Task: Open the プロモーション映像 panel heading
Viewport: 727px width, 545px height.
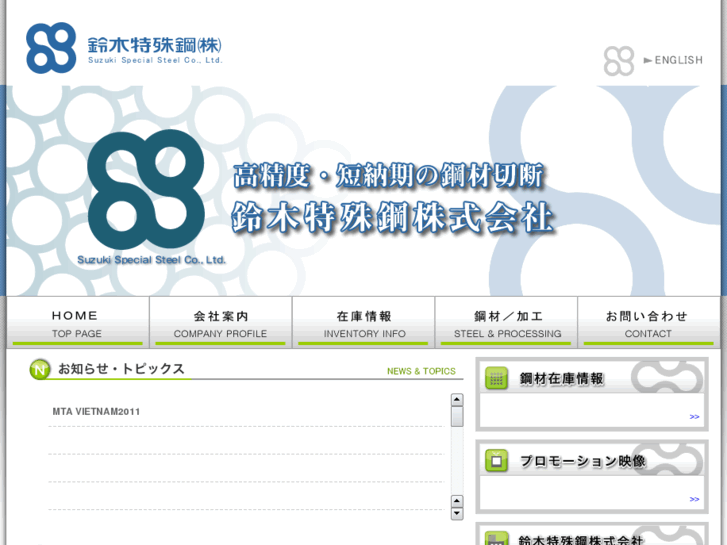Action: (x=582, y=461)
